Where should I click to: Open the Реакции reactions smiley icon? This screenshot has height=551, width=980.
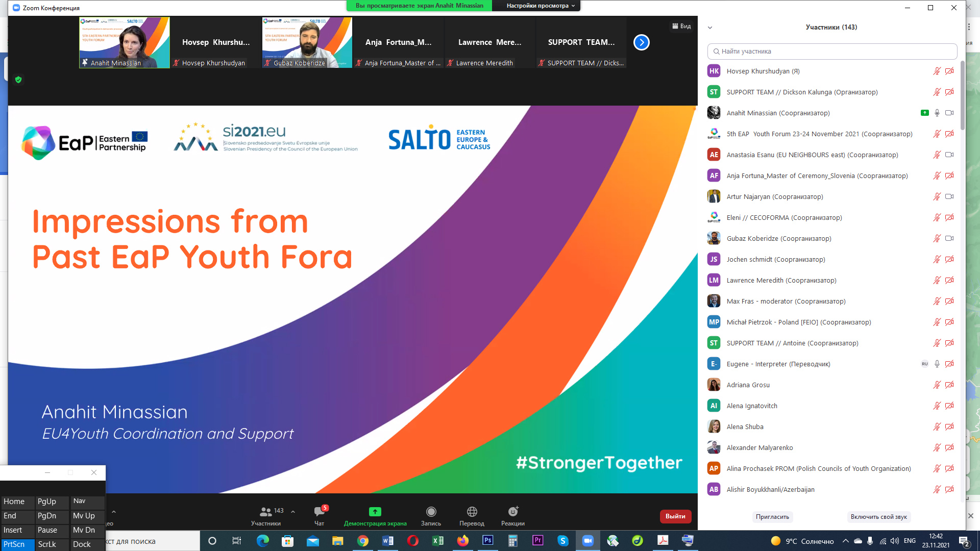point(513,512)
